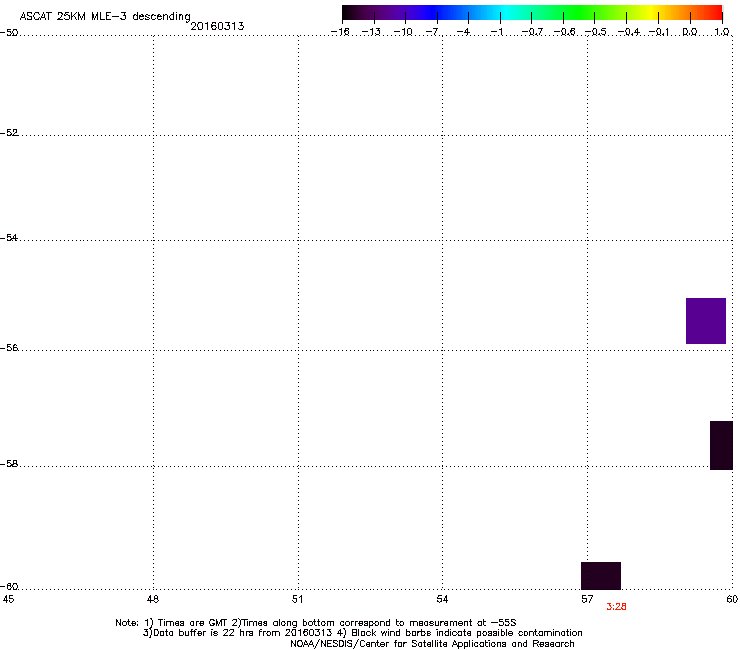The width and height of the screenshot is (740, 650).
Task: Click the 45 longitude axis label
Action: [8, 599]
